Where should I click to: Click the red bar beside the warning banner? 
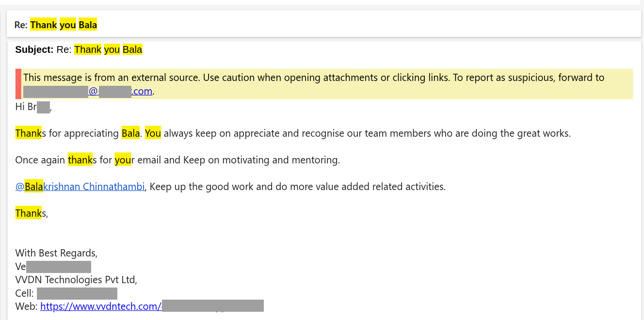(18, 84)
